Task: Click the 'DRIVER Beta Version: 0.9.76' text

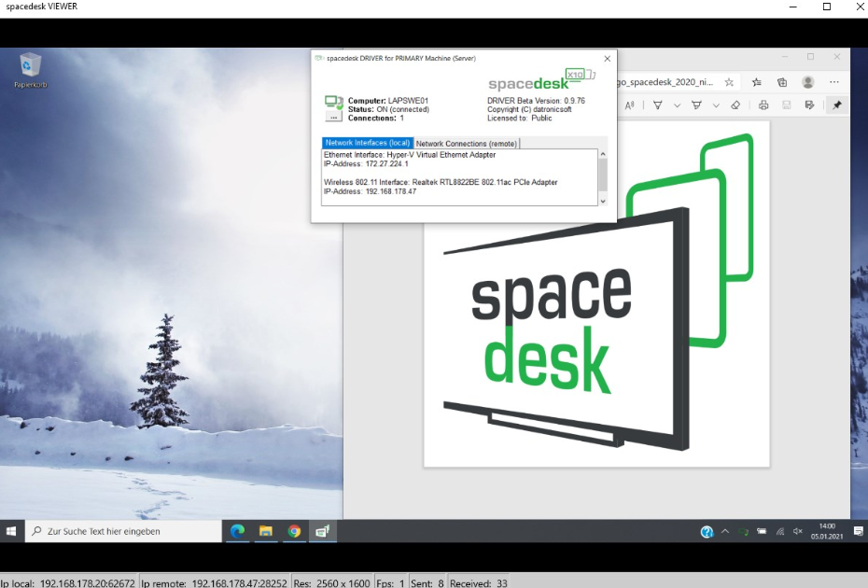Action: point(536,101)
